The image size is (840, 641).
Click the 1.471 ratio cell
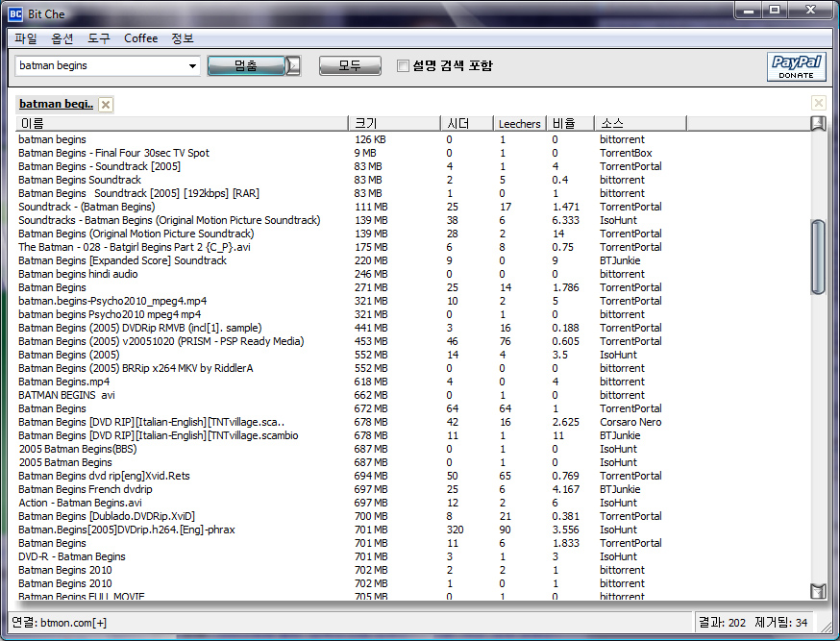coord(566,207)
